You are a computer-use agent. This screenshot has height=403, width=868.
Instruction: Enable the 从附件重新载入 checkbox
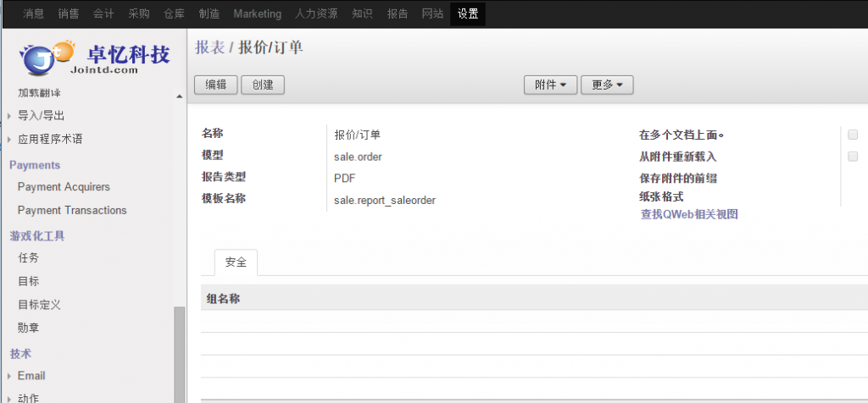pyautogui.click(x=853, y=157)
